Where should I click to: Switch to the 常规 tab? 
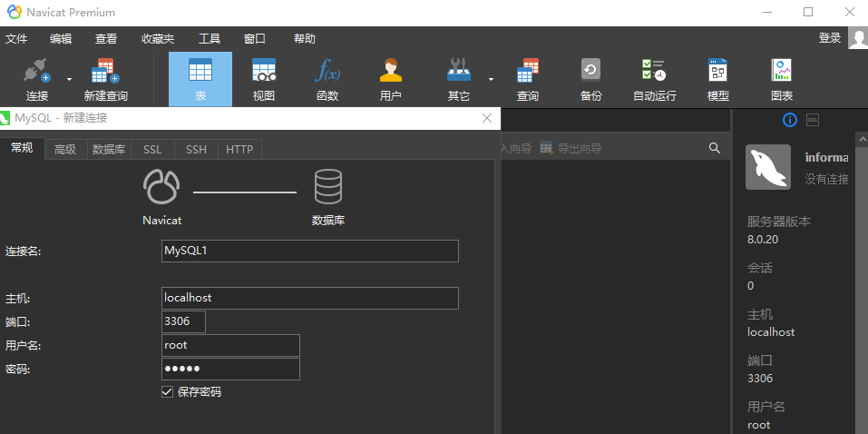(x=22, y=148)
